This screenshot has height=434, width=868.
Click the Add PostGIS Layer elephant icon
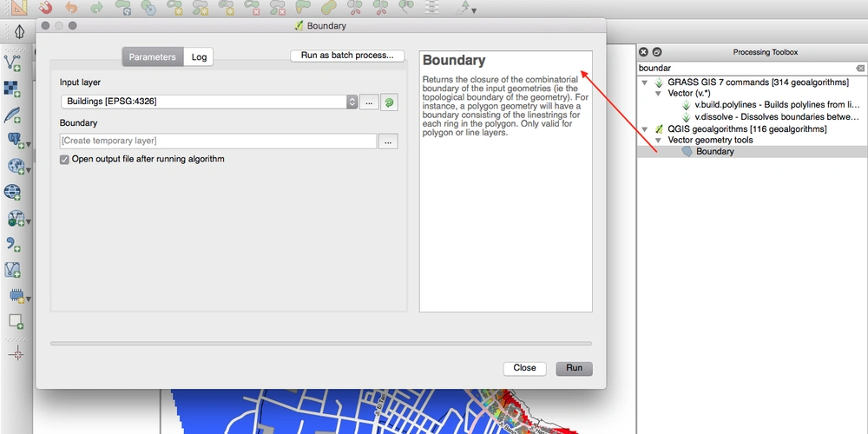14,140
